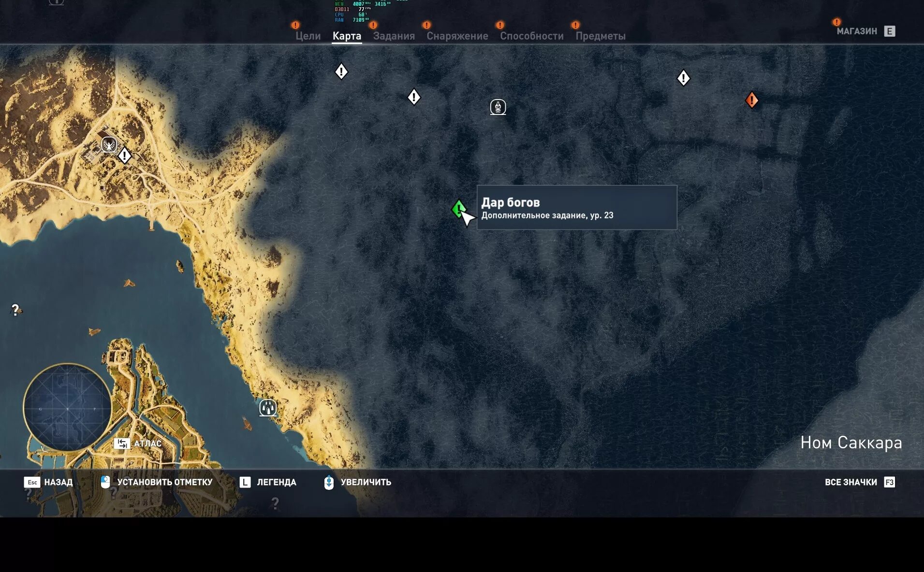Select the Карта tab
The image size is (924, 572).
(347, 36)
